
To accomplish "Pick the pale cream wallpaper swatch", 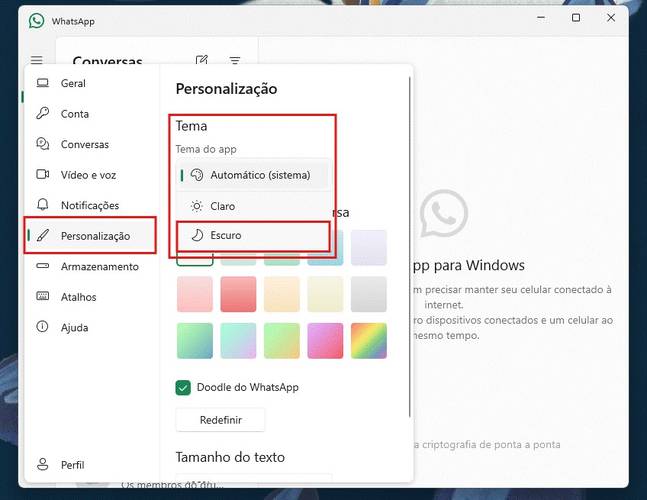I will click(x=325, y=294).
